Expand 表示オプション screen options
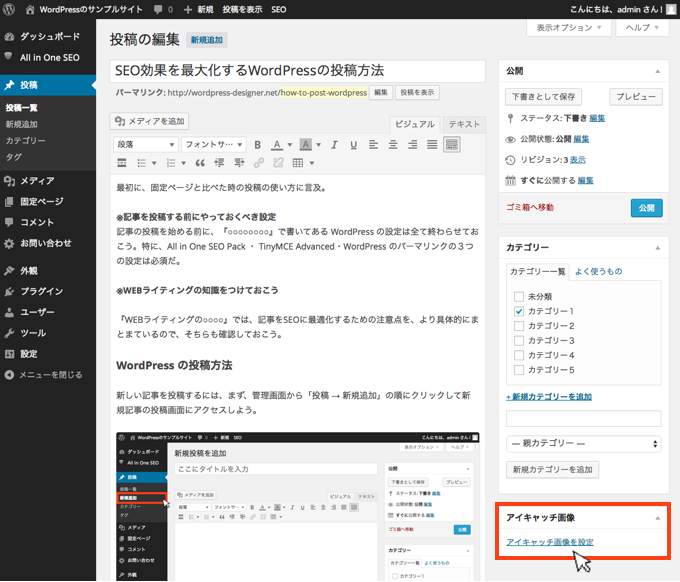 [x=569, y=28]
